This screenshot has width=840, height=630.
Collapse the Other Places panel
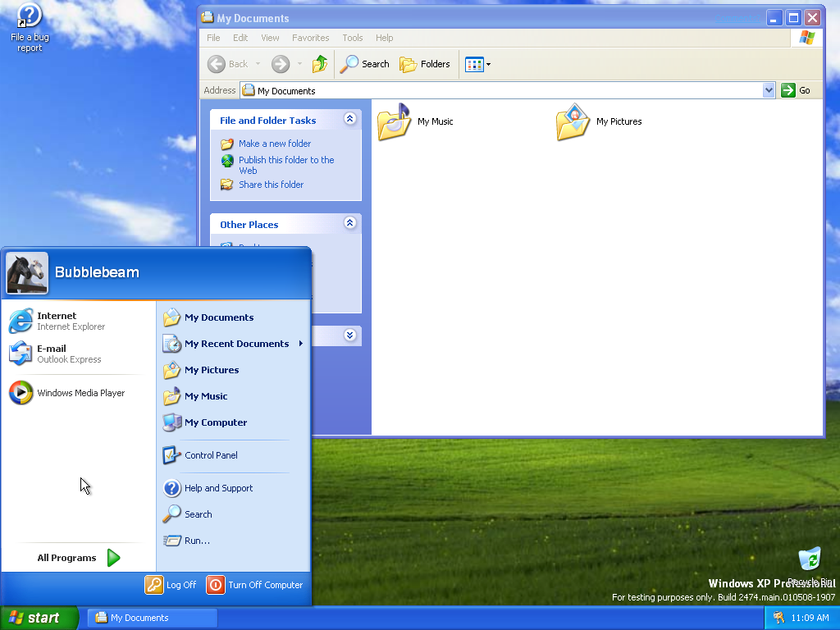[x=350, y=224]
